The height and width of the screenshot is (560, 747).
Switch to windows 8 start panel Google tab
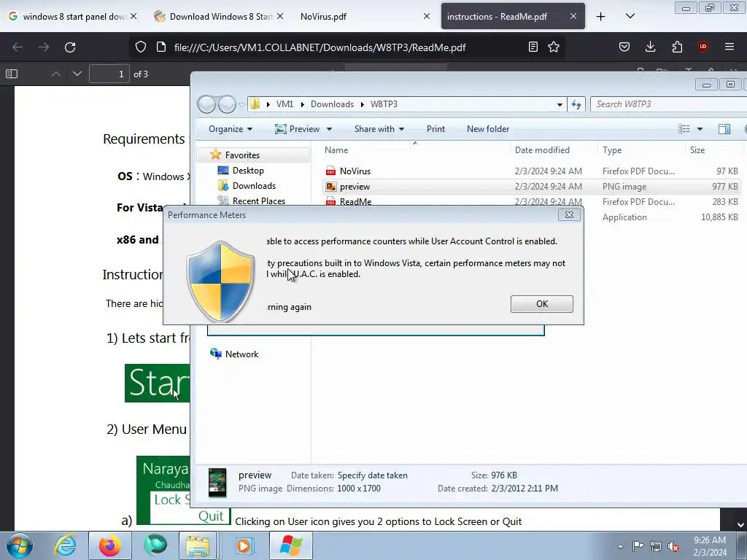click(71, 16)
